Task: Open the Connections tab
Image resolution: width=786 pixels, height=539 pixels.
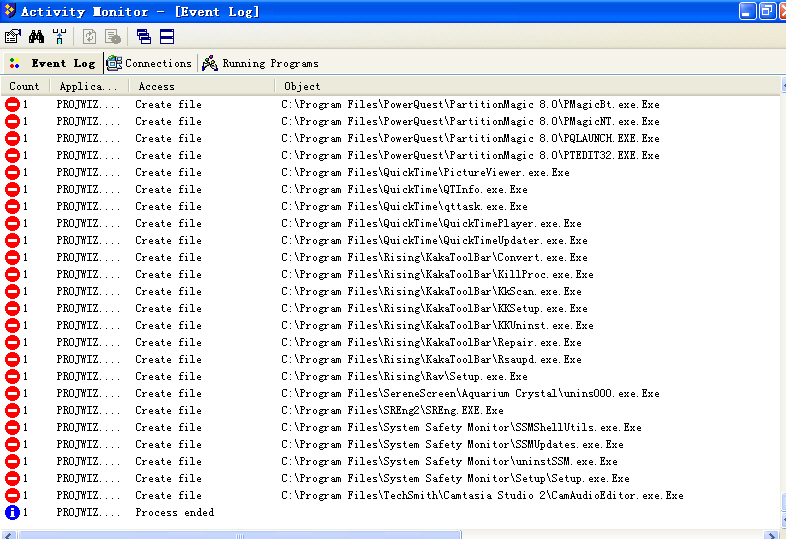Action: tap(149, 63)
